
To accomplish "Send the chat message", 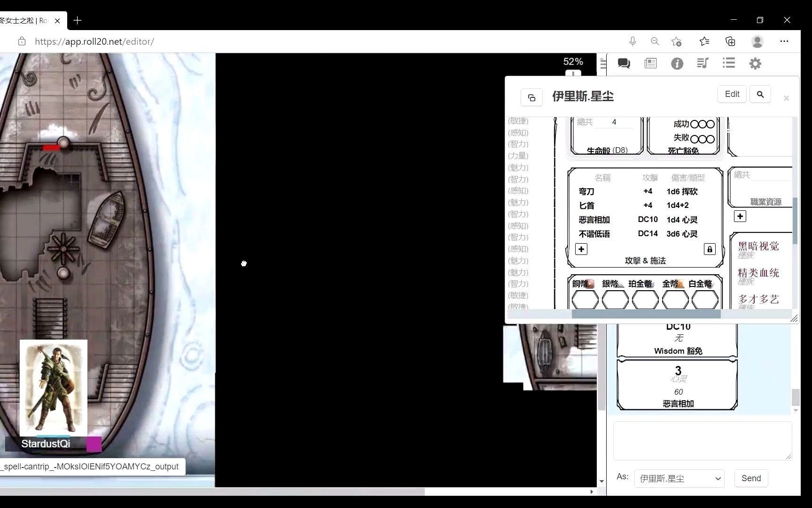I will [751, 478].
